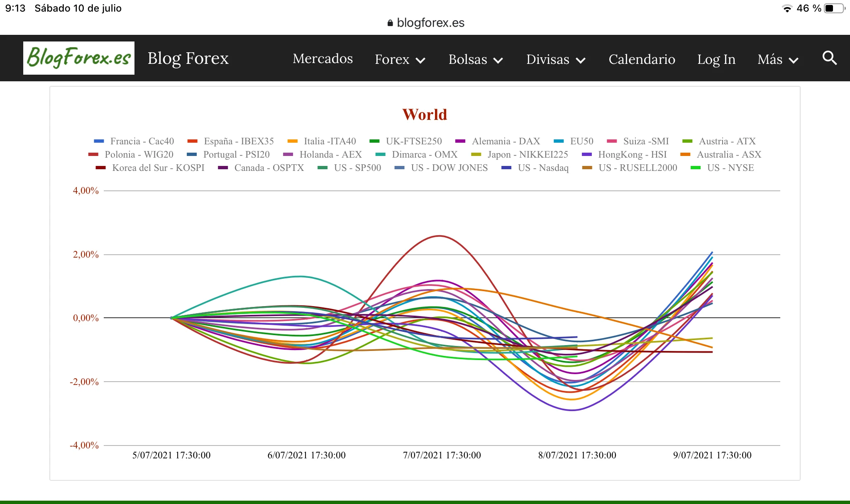This screenshot has height=504, width=850.
Task: Toggle Korea del Sur - KOSPI legend
Action: 158,168
